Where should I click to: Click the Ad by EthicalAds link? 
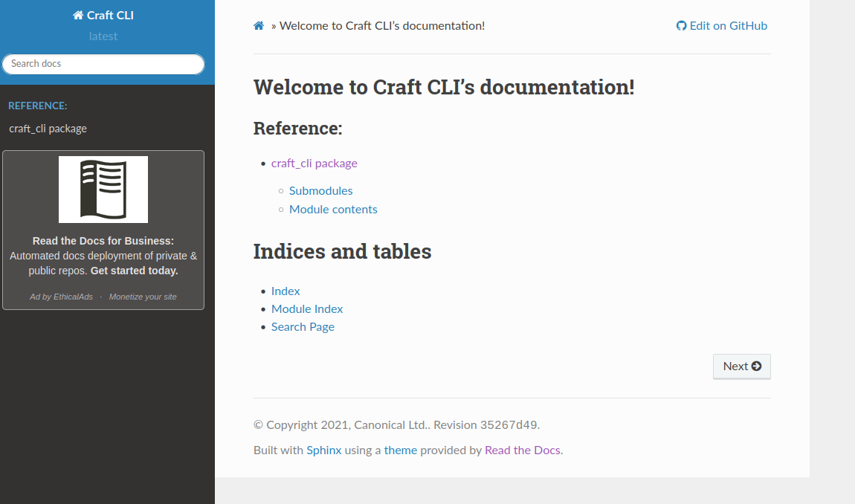pos(61,297)
